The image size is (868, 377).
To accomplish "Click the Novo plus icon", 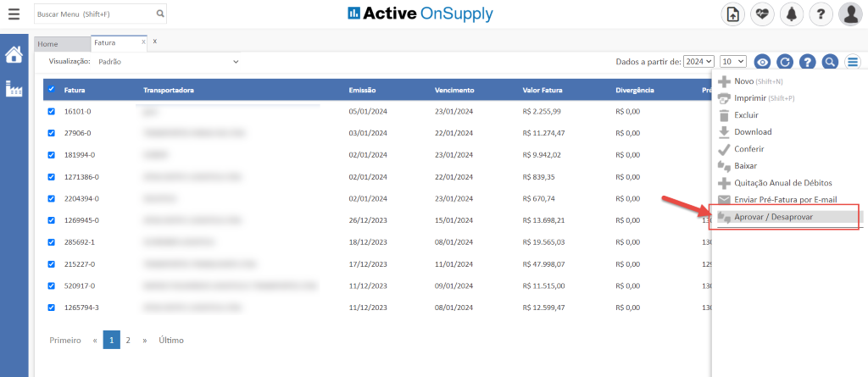I will tap(724, 81).
